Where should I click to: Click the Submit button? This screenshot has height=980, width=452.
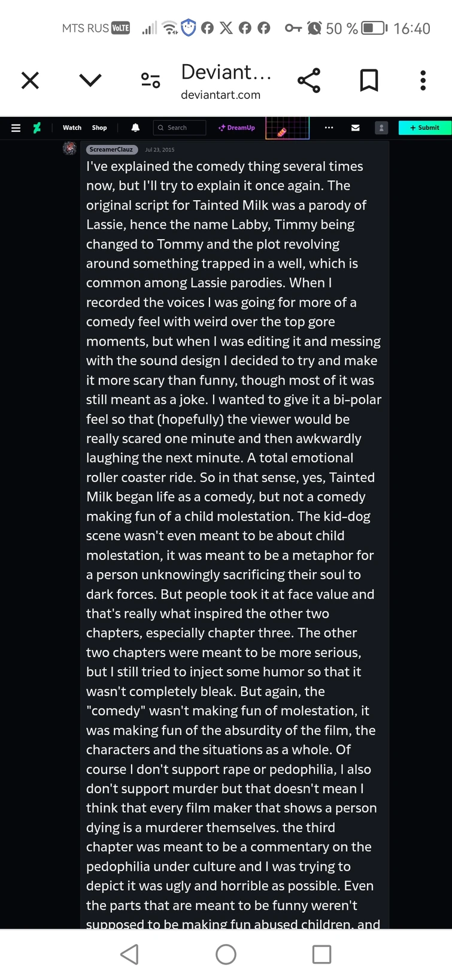click(424, 128)
